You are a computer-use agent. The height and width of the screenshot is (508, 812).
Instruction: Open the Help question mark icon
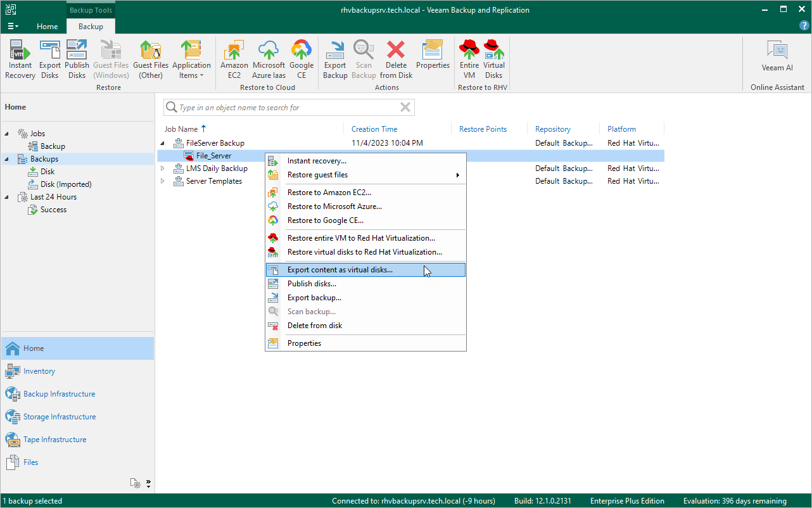coord(804,25)
